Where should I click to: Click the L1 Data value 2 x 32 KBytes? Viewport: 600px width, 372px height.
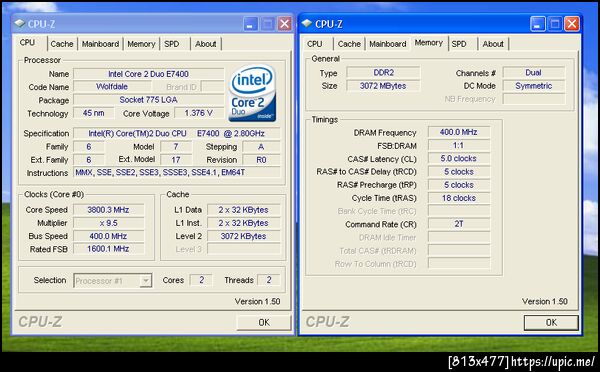click(x=244, y=210)
